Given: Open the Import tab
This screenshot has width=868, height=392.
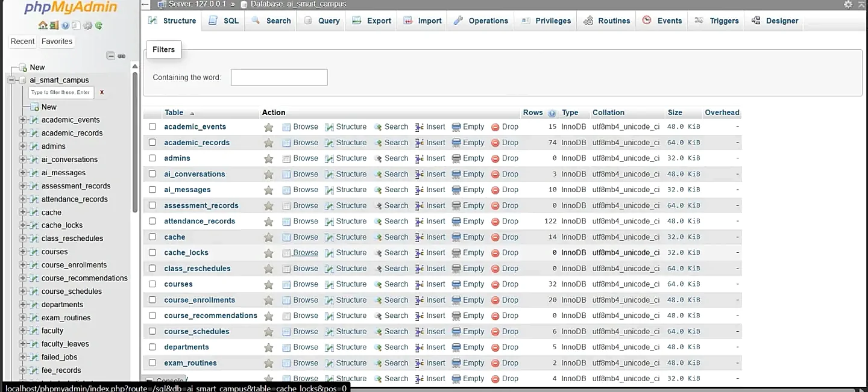Looking at the screenshot, I should coord(423,20).
